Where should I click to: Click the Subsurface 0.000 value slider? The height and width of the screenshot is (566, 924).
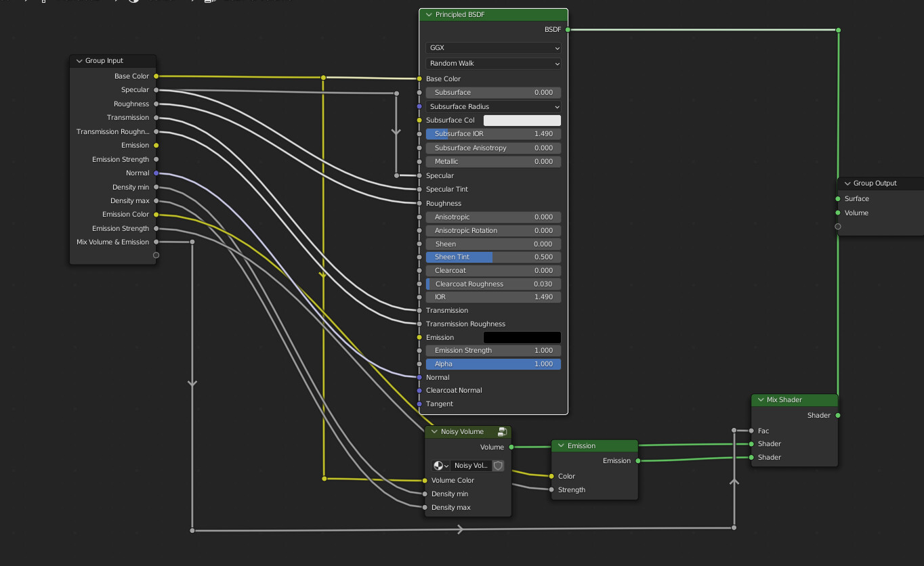(x=494, y=93)
